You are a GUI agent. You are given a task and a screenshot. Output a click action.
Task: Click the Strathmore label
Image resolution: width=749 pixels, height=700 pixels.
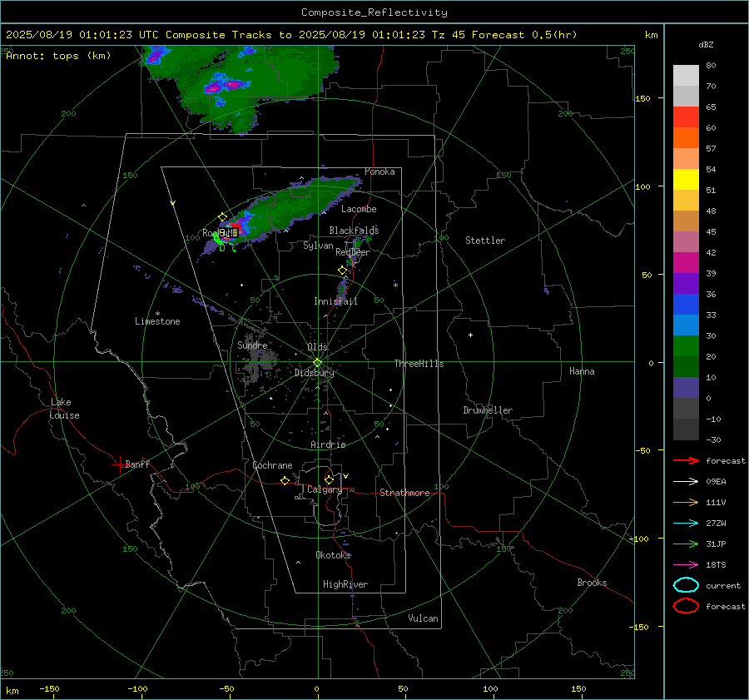[404, 493]
